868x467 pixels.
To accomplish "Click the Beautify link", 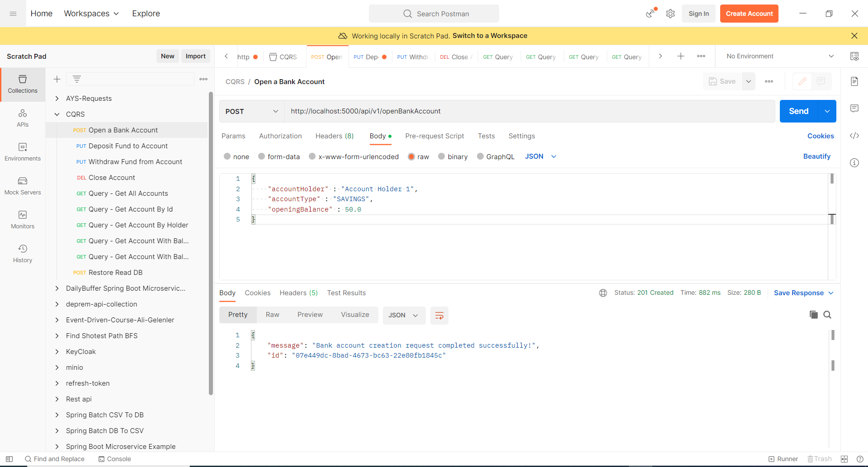I will tap(816, 156).
